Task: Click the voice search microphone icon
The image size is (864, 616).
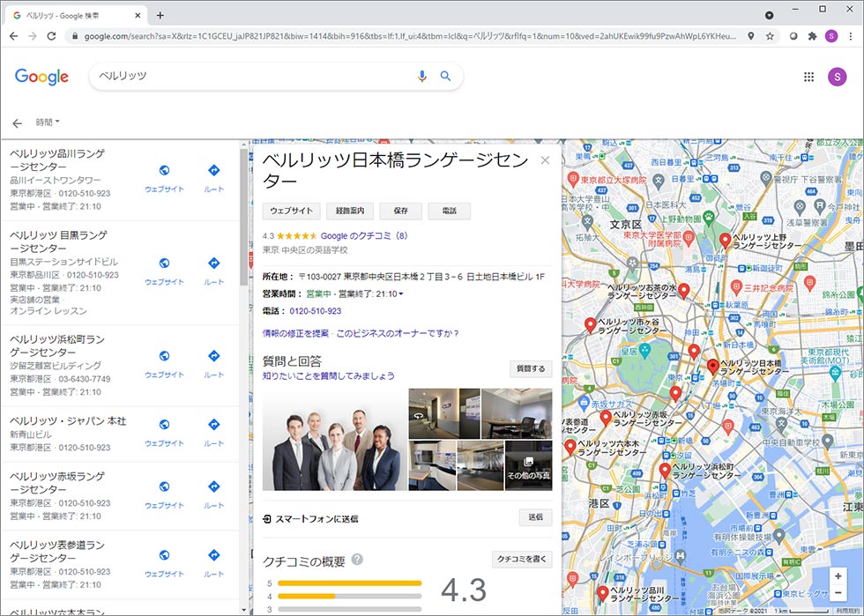Action: (421, 76)
